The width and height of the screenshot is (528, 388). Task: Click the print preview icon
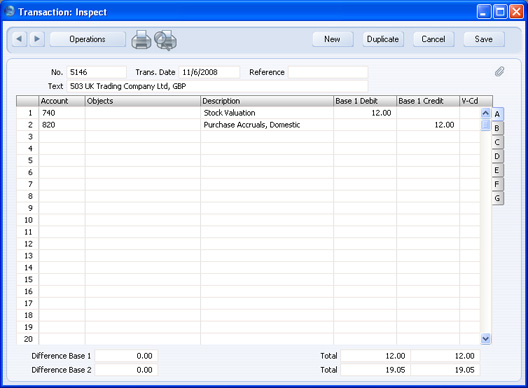coord(165,40)
